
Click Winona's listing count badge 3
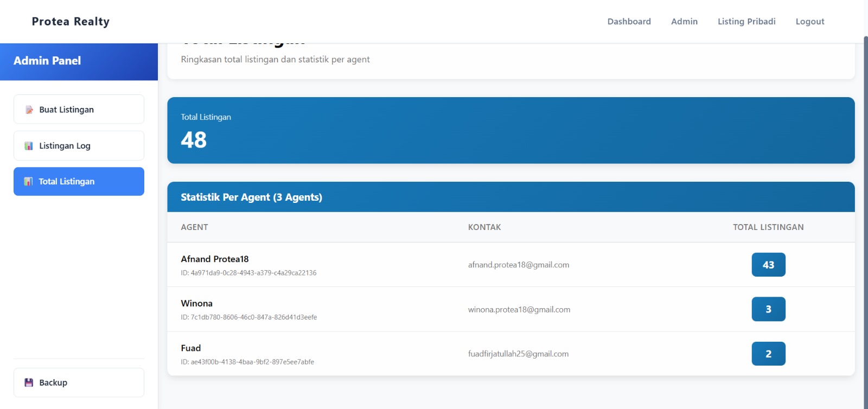click(768, 309)
